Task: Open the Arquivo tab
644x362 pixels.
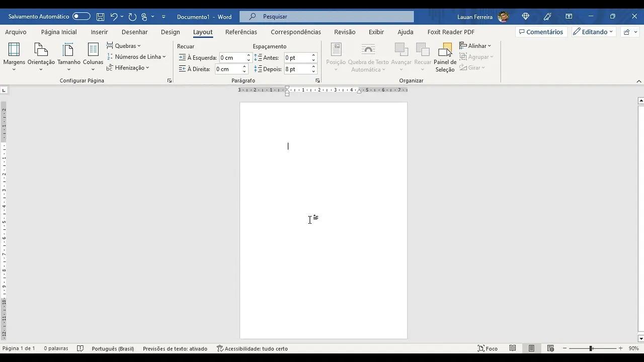Action: tap(16, 32)
